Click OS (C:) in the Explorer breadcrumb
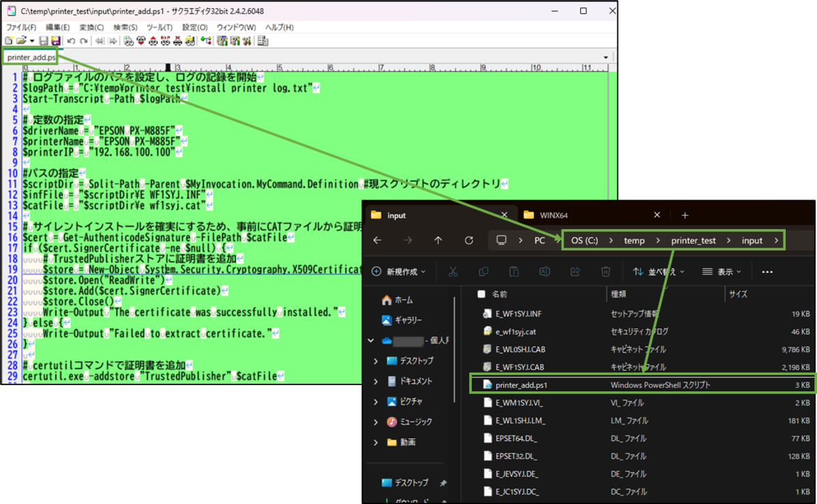Viewport: 817px width, 504px height. [585, 240]
